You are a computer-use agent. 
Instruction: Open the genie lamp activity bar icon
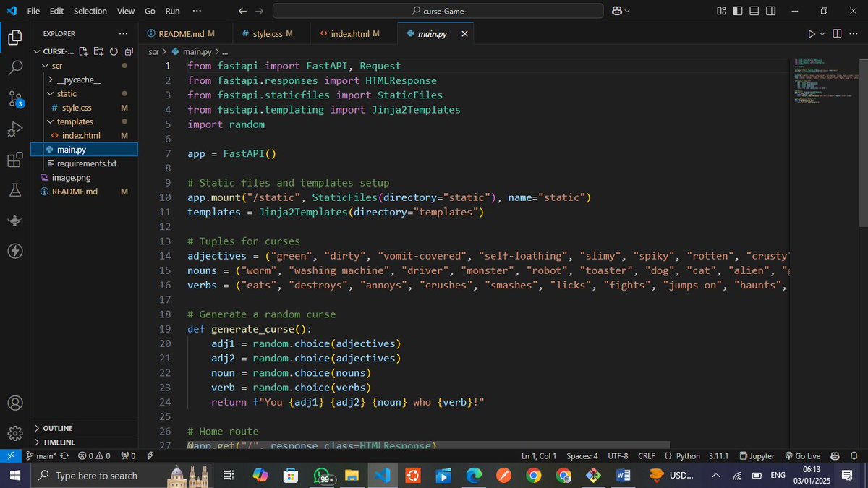point(14,221)
